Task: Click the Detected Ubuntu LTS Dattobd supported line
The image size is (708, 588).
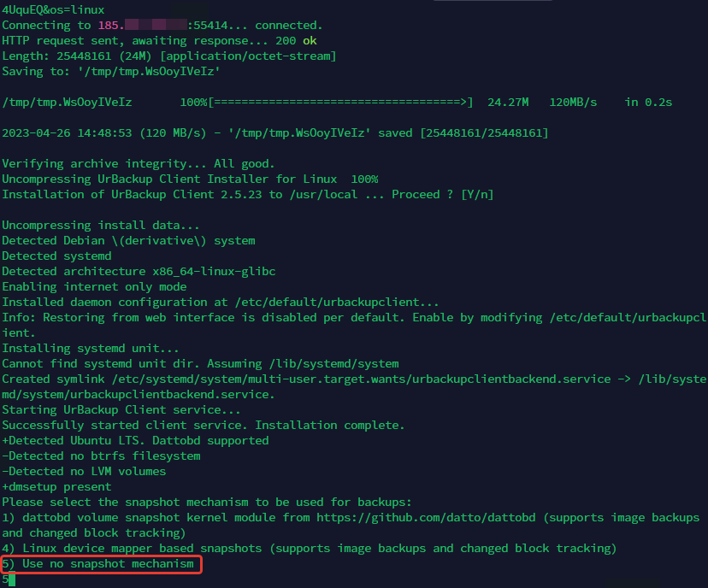Action: [x=135, y=440]
